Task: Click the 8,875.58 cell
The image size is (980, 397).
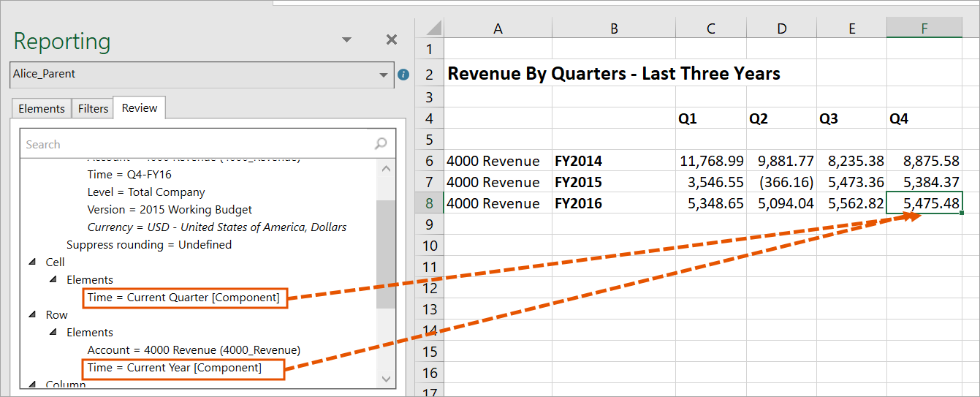Action: click(x=924, y=161)
